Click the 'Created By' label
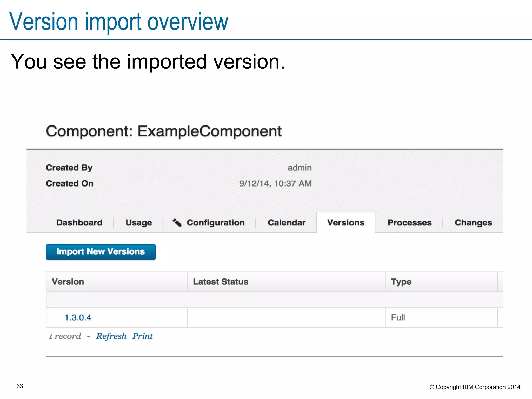The width and height of the screenshot is (532, 399). point(69,168)
